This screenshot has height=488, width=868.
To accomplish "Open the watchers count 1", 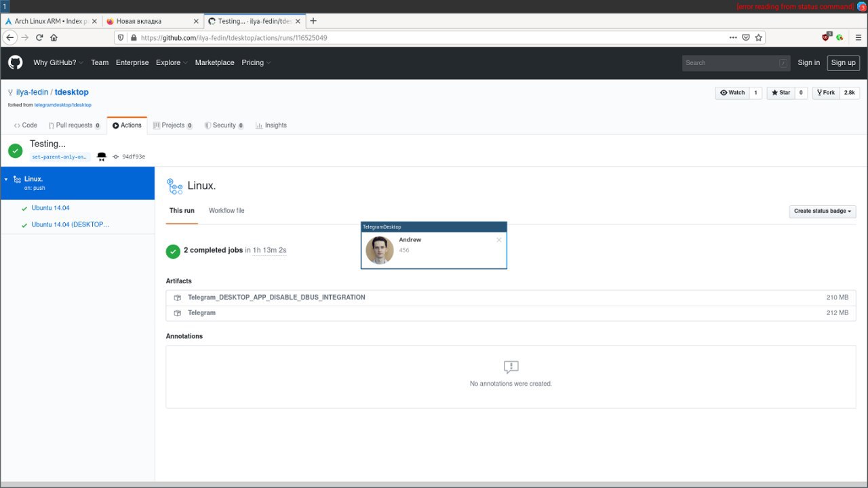I will coord(755,93).
